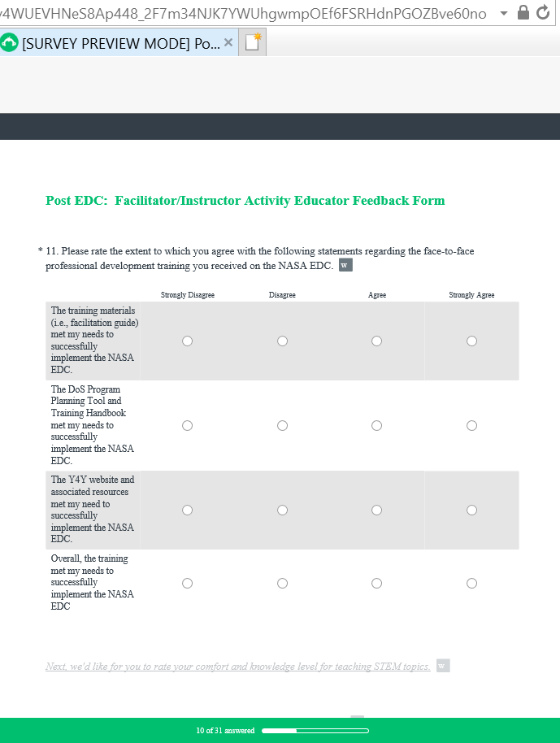Click the survey progress bar

point(315,731)
